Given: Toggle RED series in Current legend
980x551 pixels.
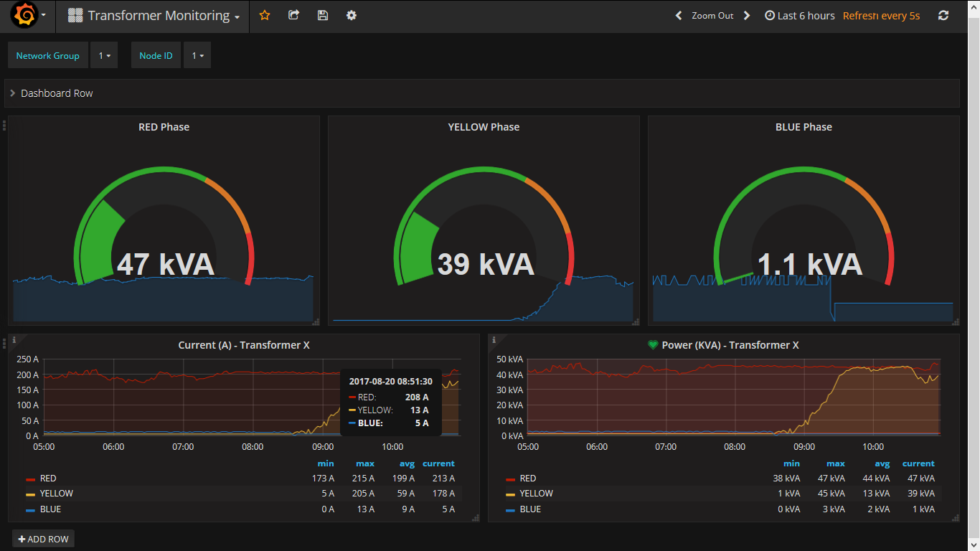Looking at the screenshot, I should point(48,479).
